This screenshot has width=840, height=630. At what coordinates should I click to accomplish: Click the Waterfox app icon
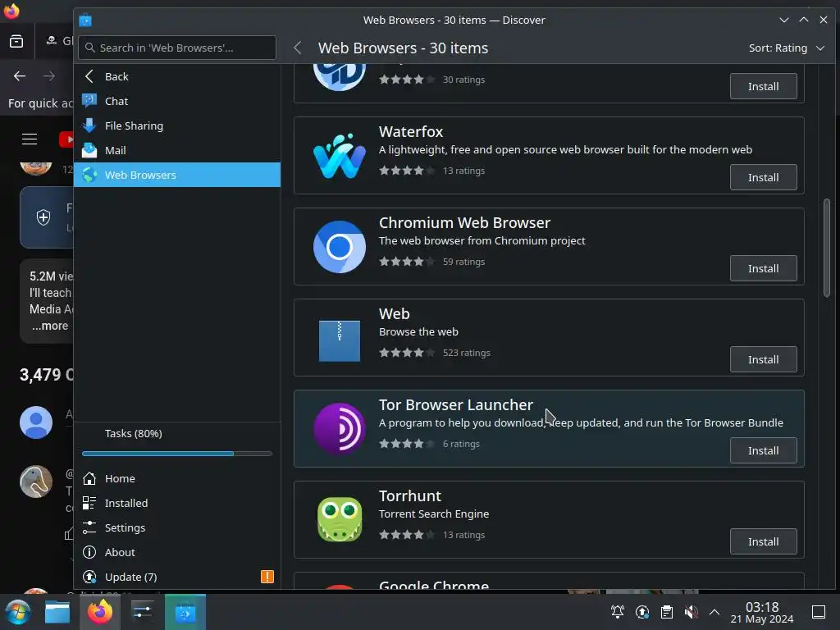(x=340, y=156)
